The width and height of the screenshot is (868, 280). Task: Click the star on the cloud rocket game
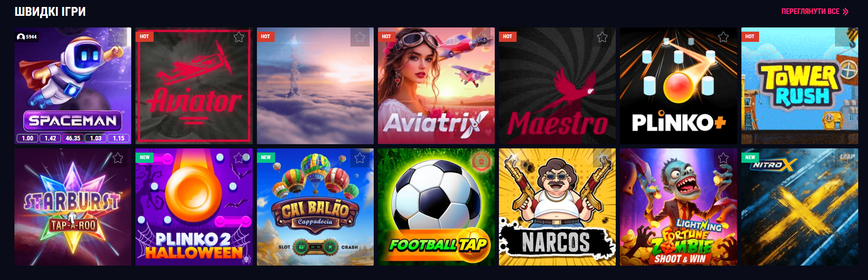click(360, 37)
